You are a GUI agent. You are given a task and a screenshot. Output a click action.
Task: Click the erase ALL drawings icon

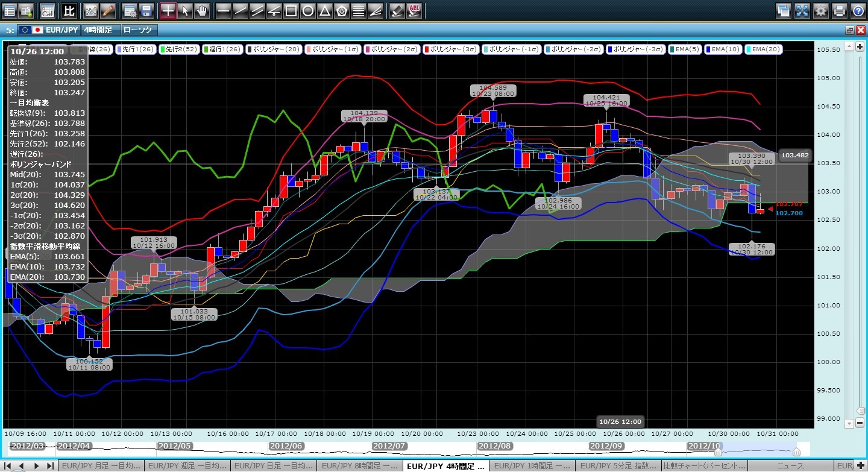tap(414, 10)
